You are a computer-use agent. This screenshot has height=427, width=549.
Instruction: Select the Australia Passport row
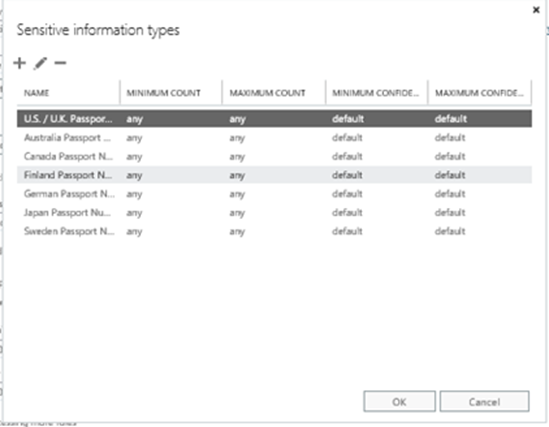(x=274, y=138)
